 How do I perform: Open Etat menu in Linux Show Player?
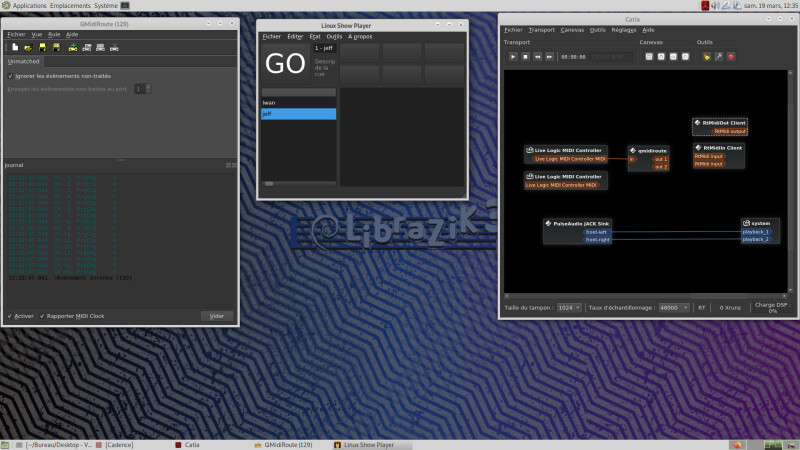tap(315, 37)
